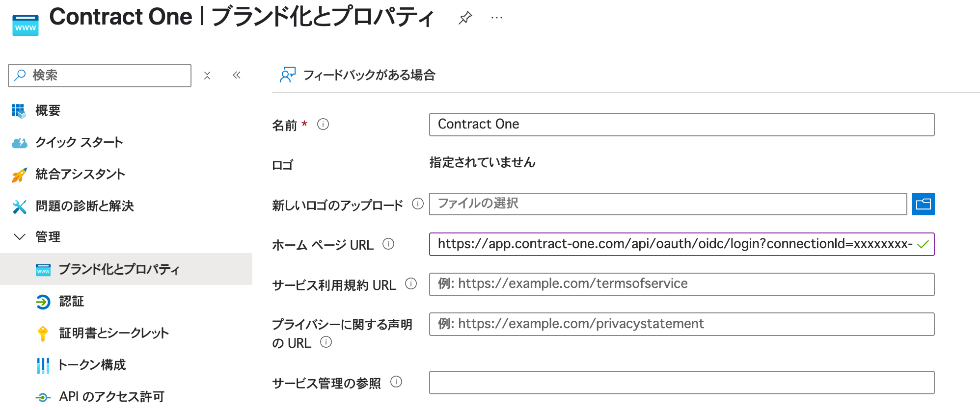Image resolution: width=980 pixels, height=410 pixels.
Task: Click the ファイルの選択 input
Action: point(668,204)
